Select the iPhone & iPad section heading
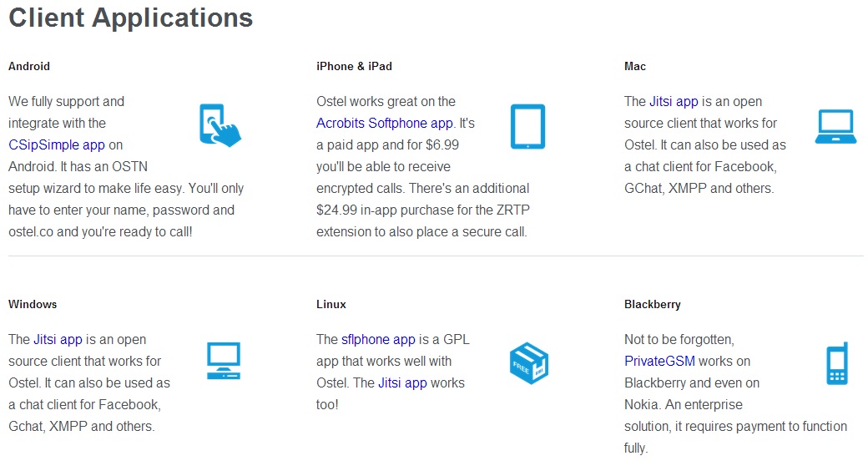868x466 pixels. click(354, 66)
